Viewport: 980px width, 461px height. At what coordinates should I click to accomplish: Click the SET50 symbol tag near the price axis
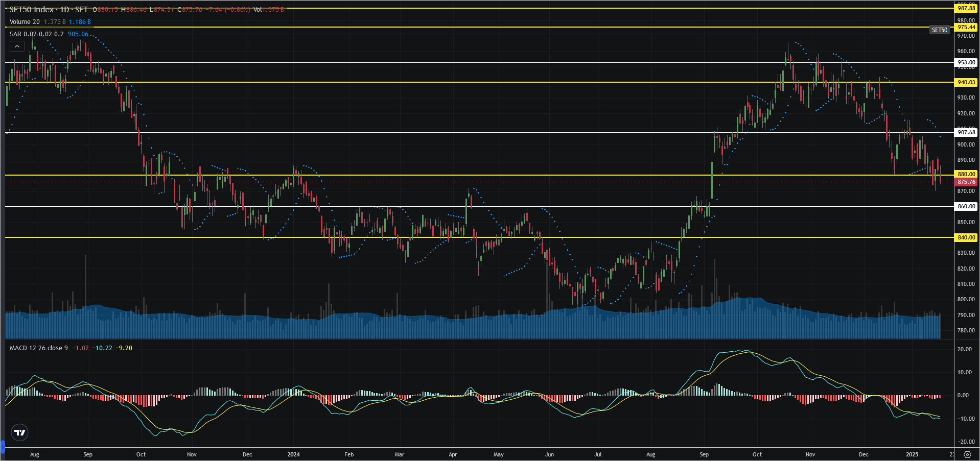(939, 30)
